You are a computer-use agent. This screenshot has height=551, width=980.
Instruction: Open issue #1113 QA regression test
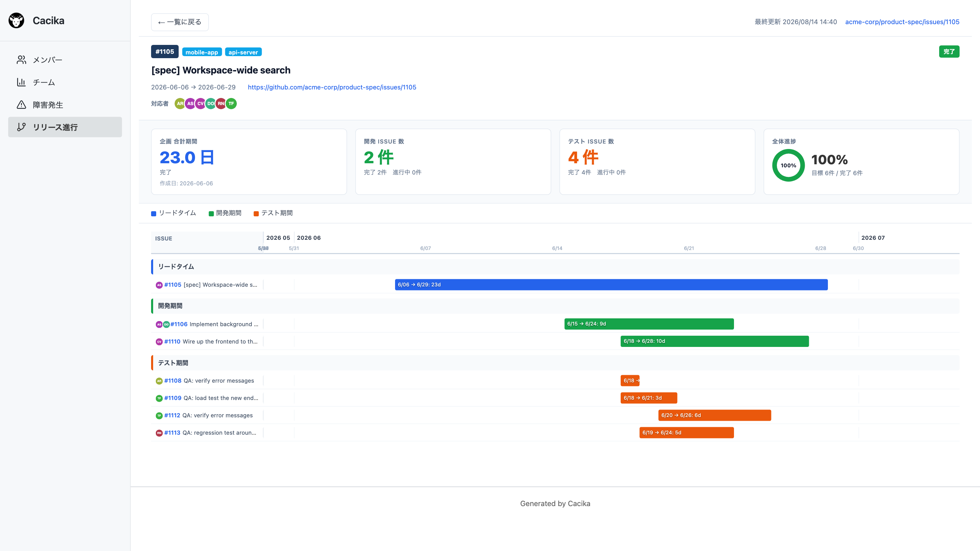click(x=172, y=433)
